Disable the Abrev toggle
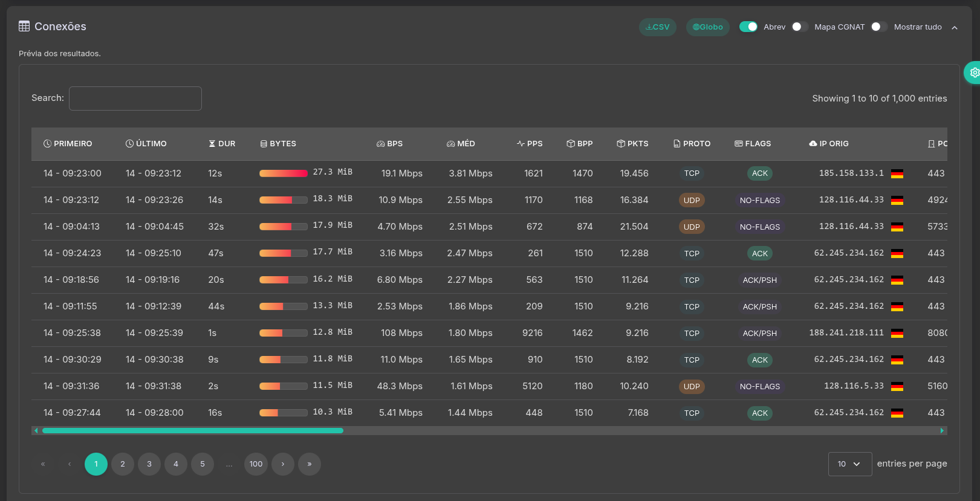The width and height of the screenshot is (980, 501). pyautogui.click(x=748, y=27)
